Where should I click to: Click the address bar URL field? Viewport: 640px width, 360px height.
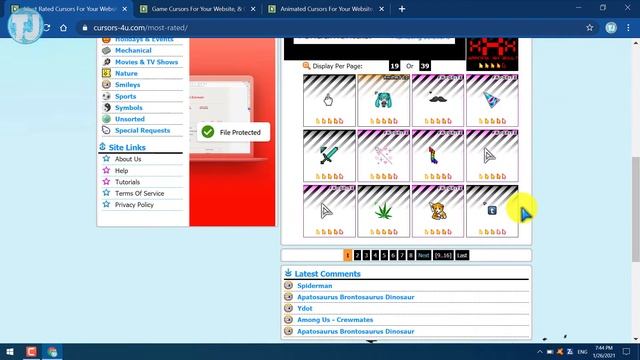[331, 28]
